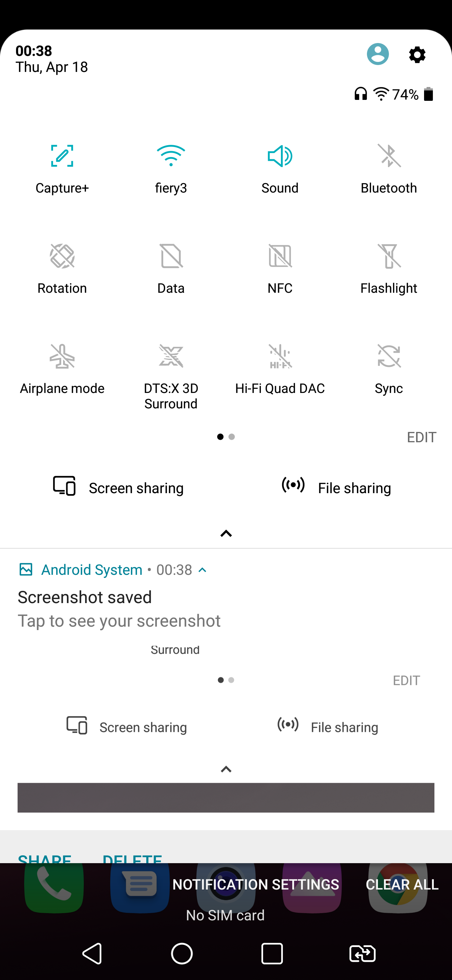
Task: Turn on the Flashlight
Action: [389, 256]
